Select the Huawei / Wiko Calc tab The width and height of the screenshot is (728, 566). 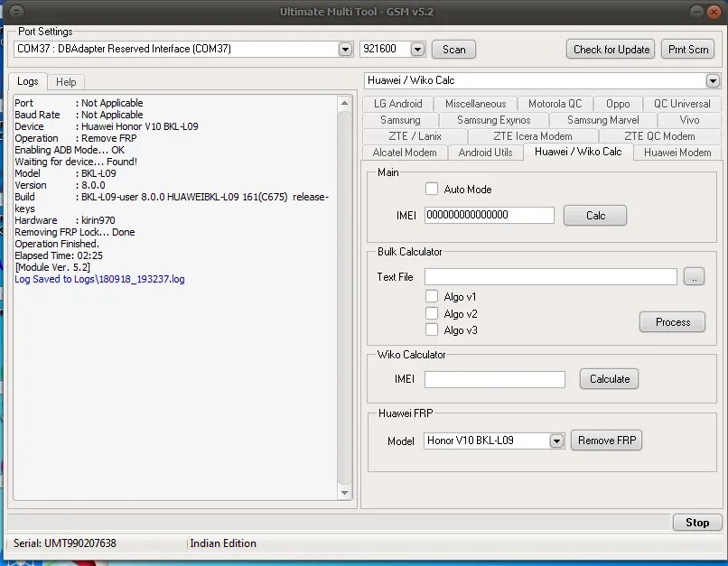[578, 152]
